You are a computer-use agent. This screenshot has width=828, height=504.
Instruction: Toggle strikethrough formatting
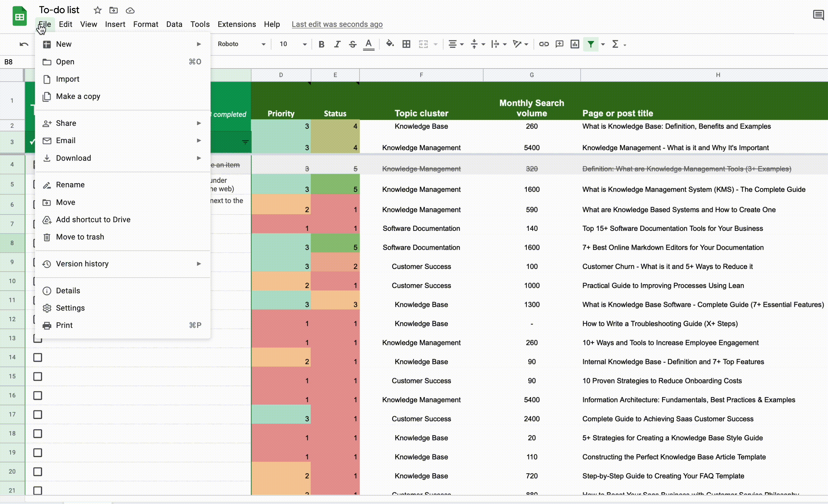pyautogui.click(x=352, y=44)
